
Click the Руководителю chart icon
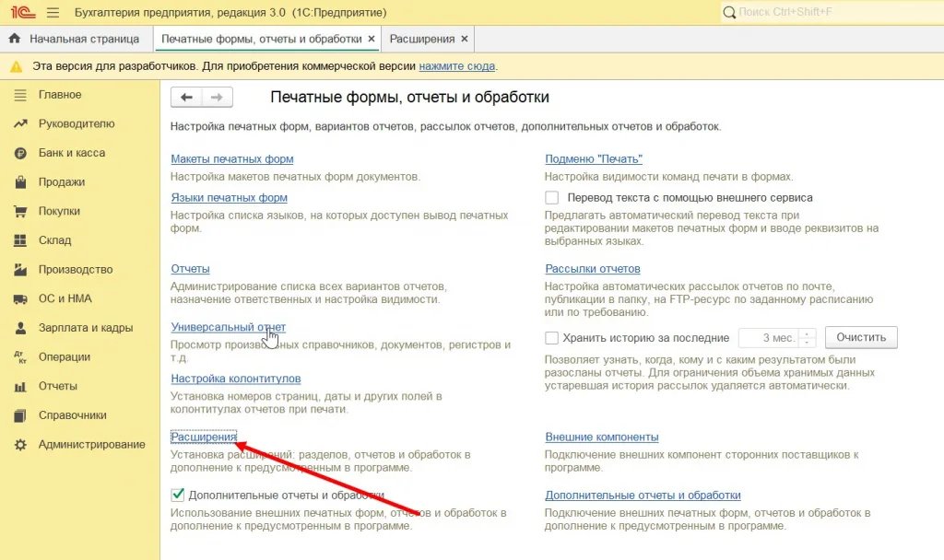(20, 124)
